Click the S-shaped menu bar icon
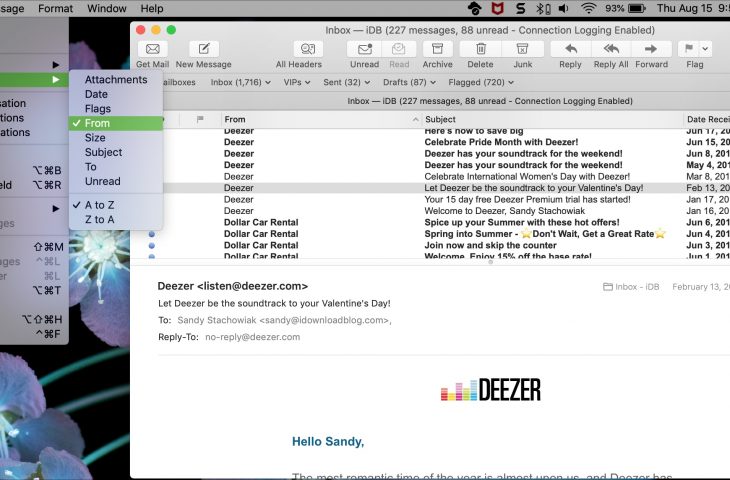 click(520, 8)
